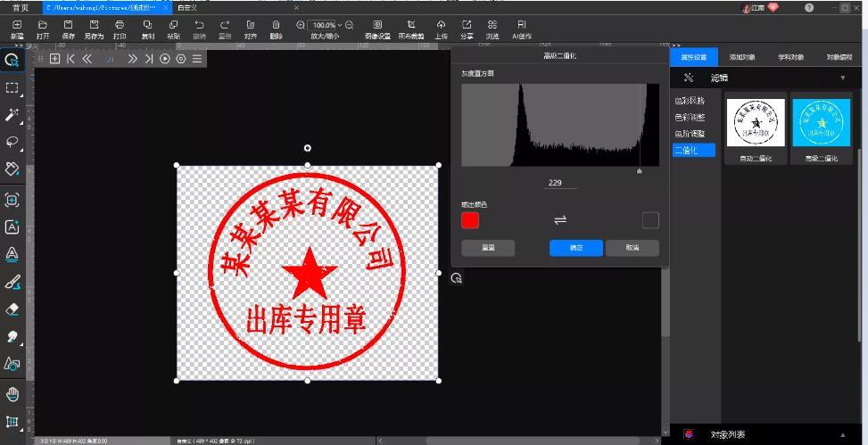Select the 色彩风格 color style category

pos(690,101)
